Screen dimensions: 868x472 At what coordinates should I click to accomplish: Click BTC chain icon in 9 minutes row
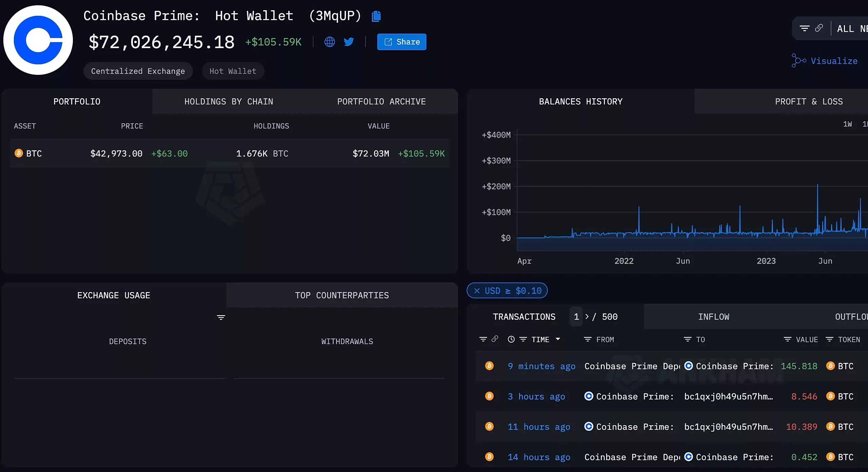(x=489, y=366)
